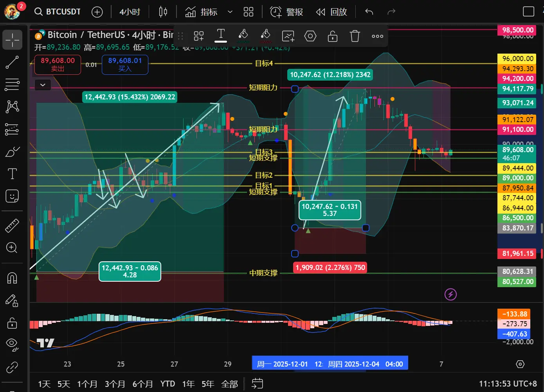Open the 指标 indicators dialog
Viewport: 544px width, 392px height.
pyautogui.click(x=201, y=12)
